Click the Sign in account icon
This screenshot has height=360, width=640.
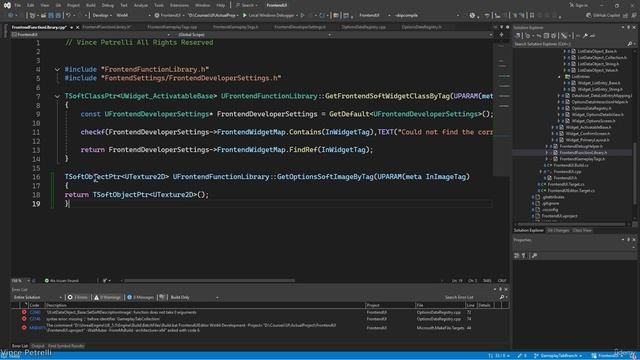(571, 5)
